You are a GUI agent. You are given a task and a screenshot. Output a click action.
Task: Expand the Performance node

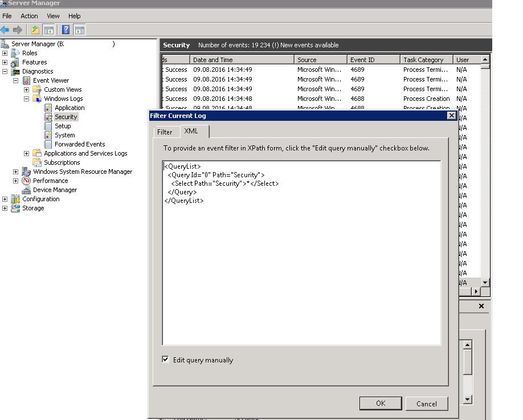(16, 181)
